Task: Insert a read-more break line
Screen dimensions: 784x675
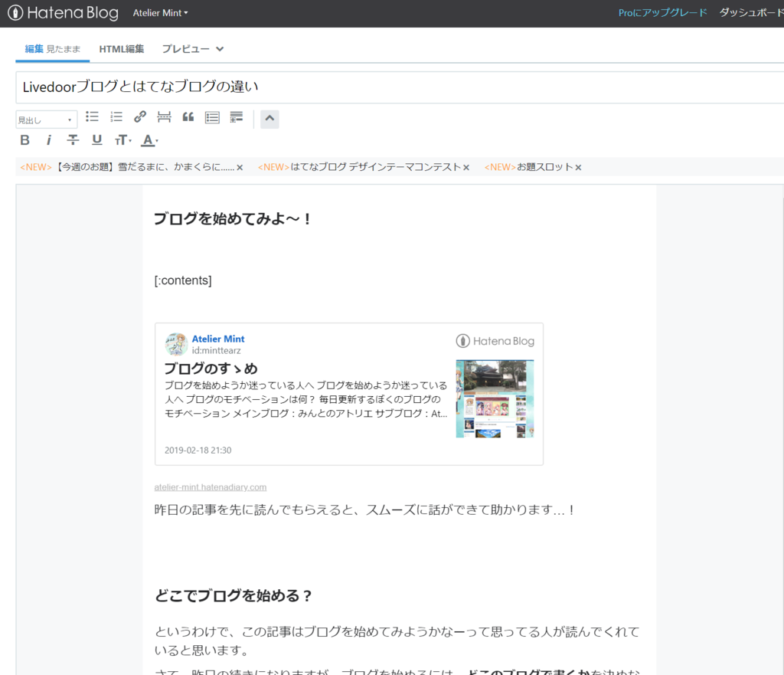Action: click(164, 117)
